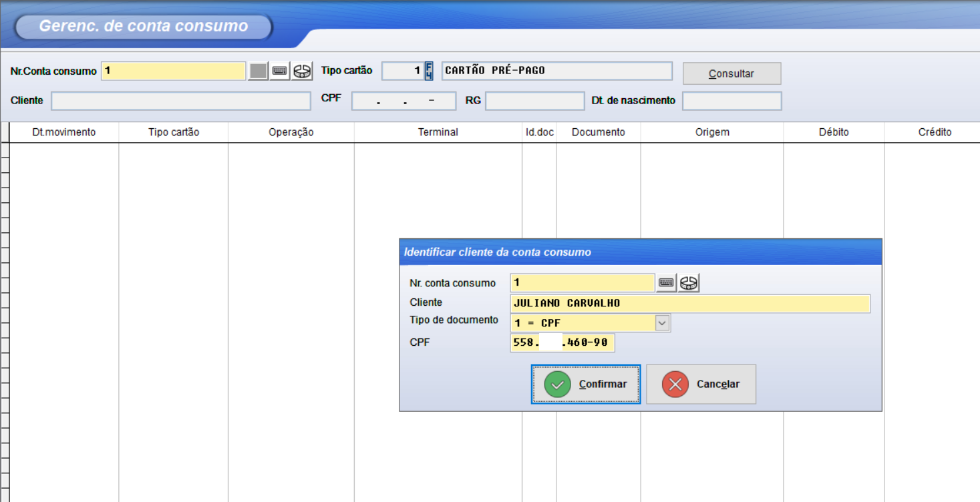This screenshot has width=980, height=502.
Task: Open F4 lookup beside Tipo cartão code
Action: (x=429, y=71)
